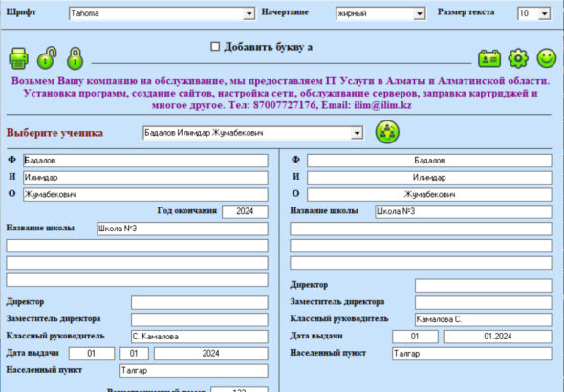Open the Размер текста size dropdown
564x392 pixels.
point(544,13)
